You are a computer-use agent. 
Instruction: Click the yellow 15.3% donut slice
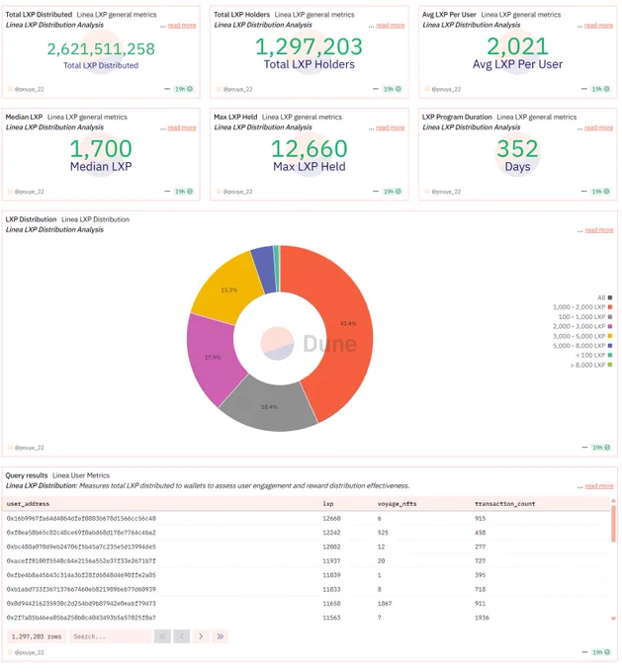click(228, 291)
